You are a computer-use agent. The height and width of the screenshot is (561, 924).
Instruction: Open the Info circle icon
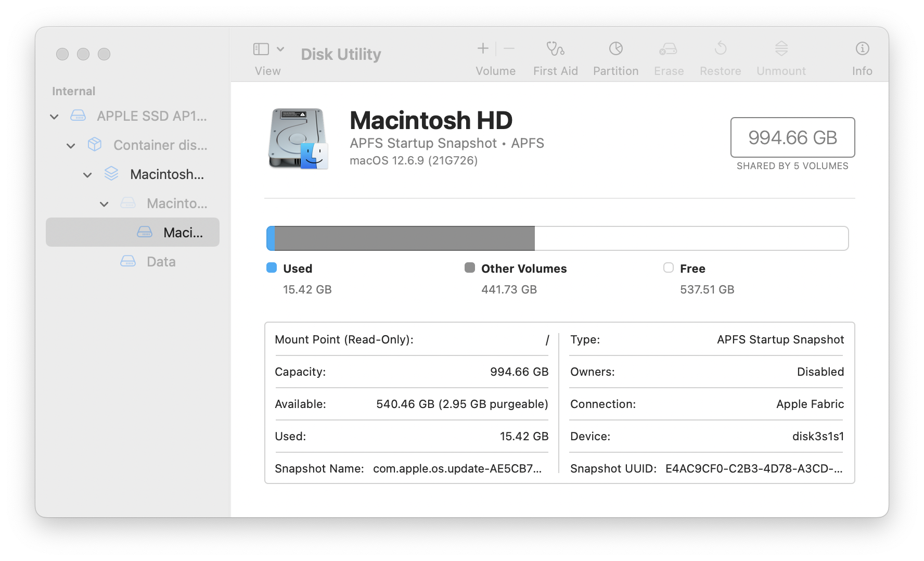862,48
